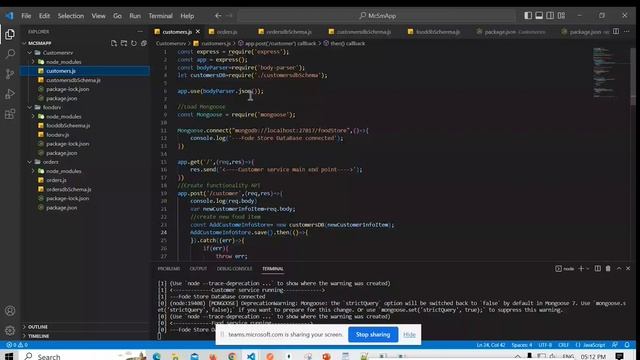Viewport: 640px width, 360px height.
Task: Go forward using the title bar arrow
Action: [x=229, y=16]
